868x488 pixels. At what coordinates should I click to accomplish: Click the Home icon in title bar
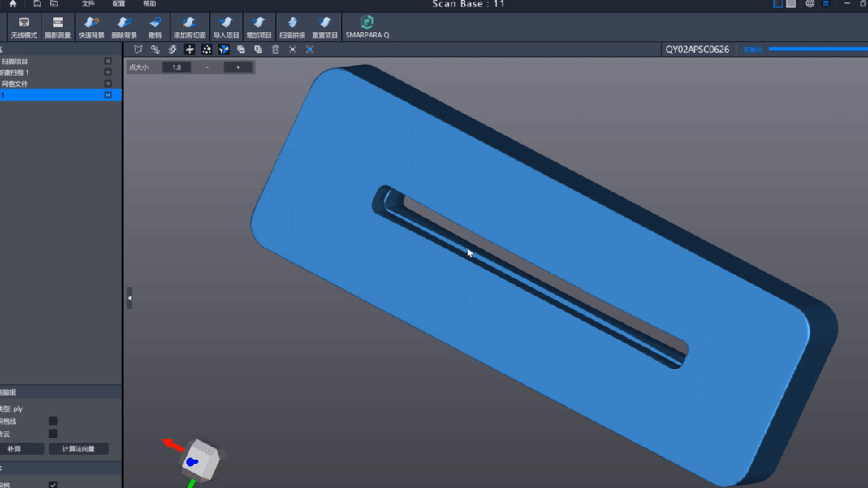(x=13, y=4)
